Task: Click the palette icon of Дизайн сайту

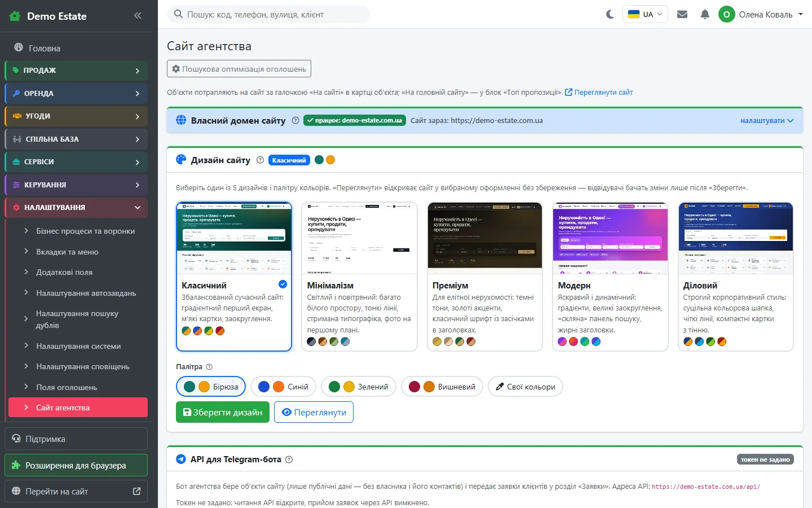Action: [181, 160]
